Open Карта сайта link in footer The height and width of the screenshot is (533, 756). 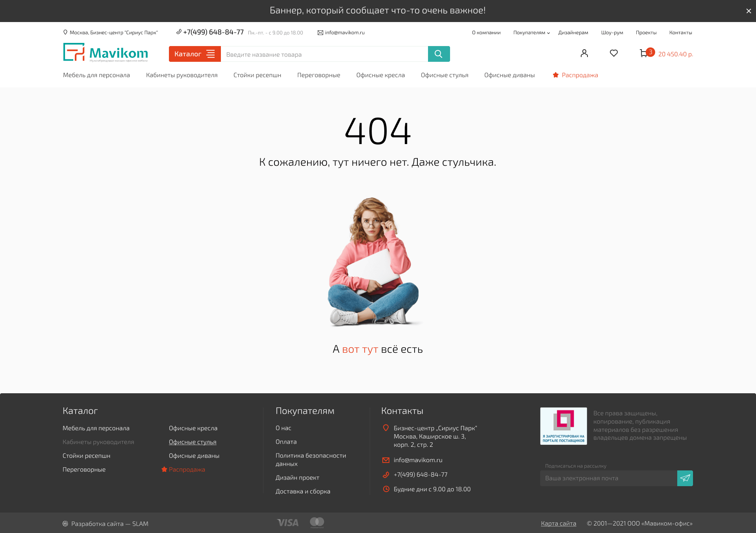(x=558, y=523)
